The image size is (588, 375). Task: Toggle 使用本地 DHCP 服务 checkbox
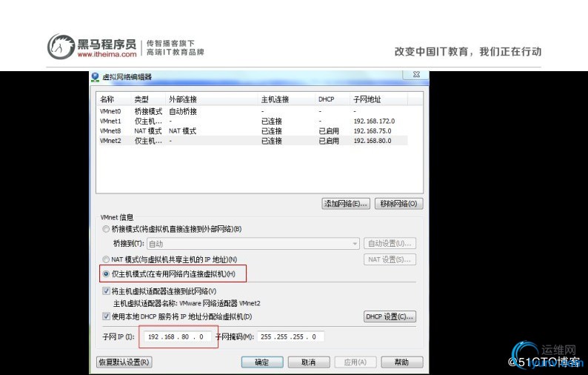pyautogui.click(x=107, y=316)
